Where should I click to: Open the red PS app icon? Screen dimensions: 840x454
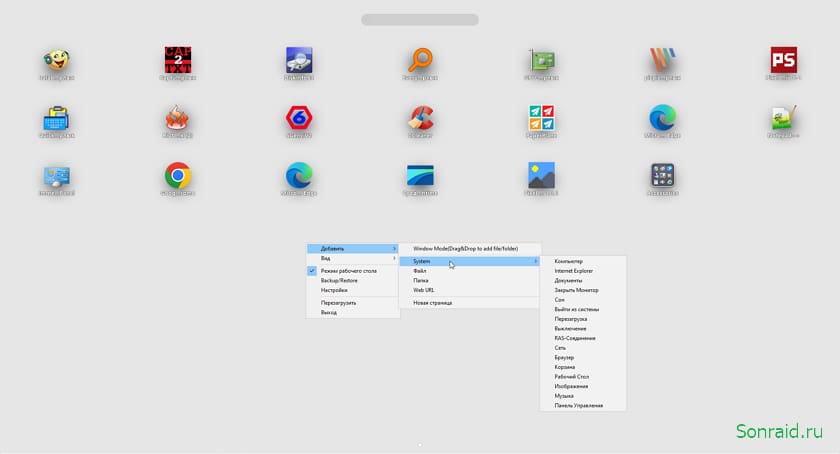(784, 59)
